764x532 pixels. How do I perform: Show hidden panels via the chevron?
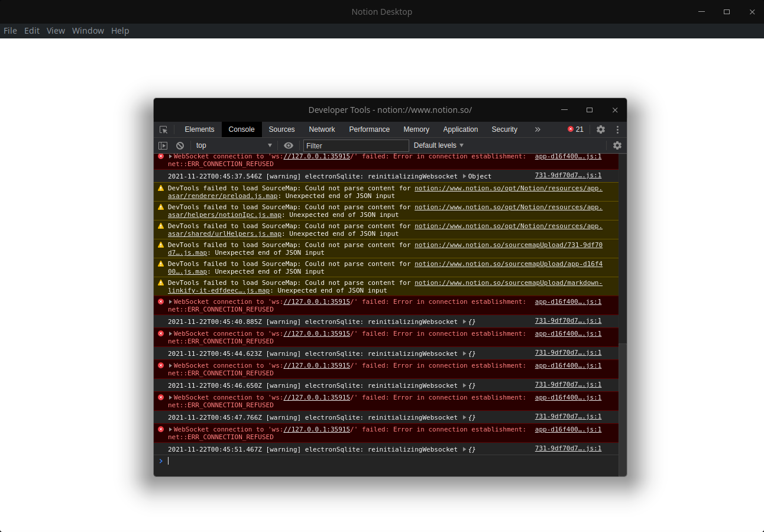(538, 129)
